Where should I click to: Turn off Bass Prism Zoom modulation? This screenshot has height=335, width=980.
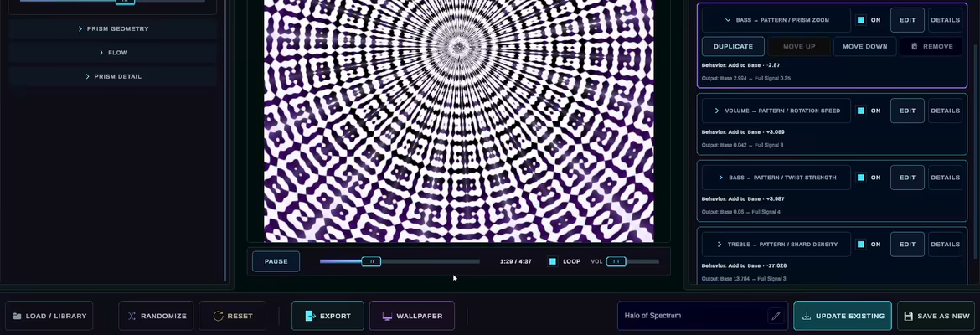point(860,20)
